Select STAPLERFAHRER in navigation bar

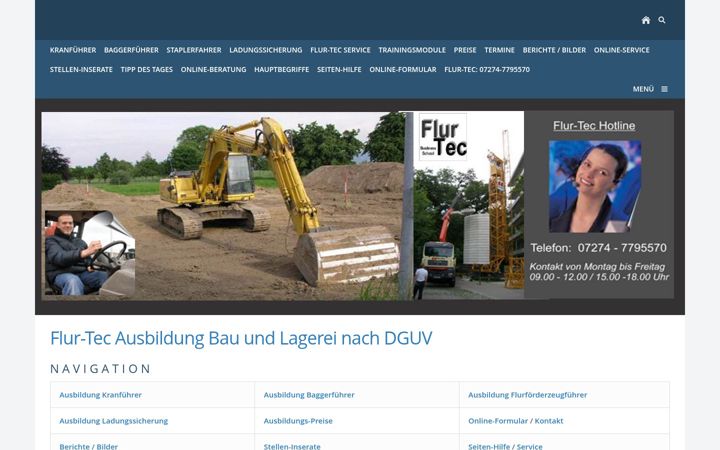pos(194,50)
